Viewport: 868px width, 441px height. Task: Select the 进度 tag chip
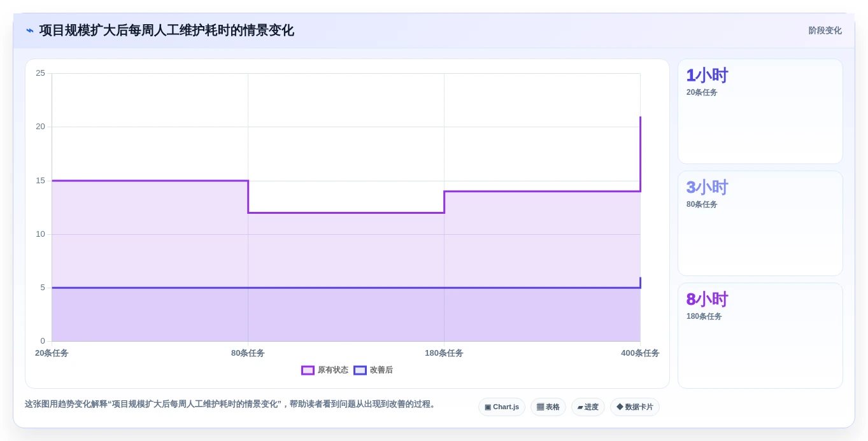(588, 407)
